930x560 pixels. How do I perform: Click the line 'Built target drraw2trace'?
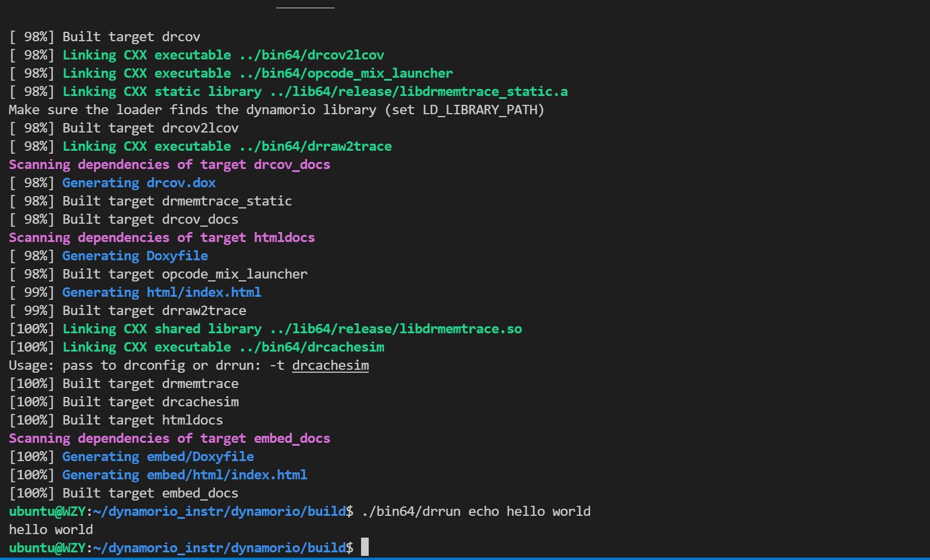pyautogui.click(x=128, y=311)
